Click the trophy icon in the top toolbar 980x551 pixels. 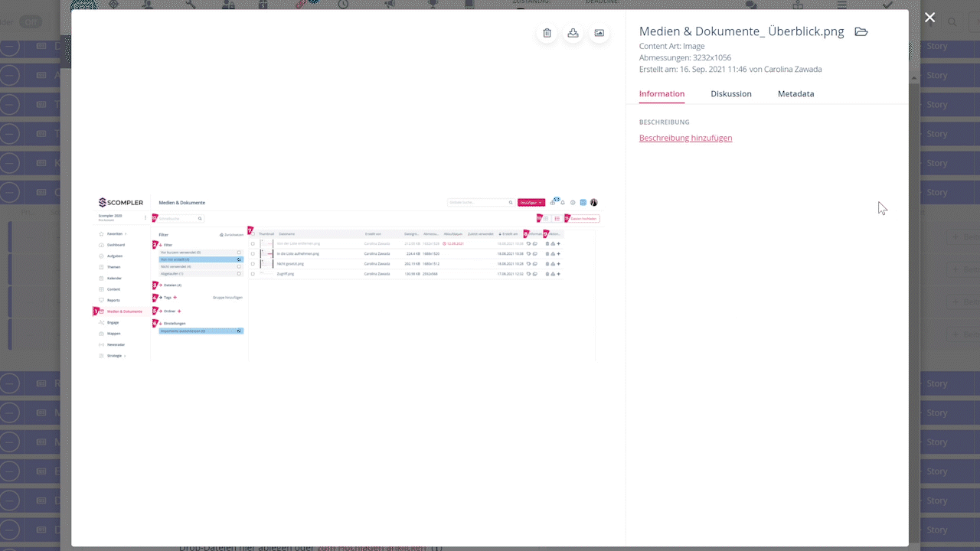click(x=433, y=5)
